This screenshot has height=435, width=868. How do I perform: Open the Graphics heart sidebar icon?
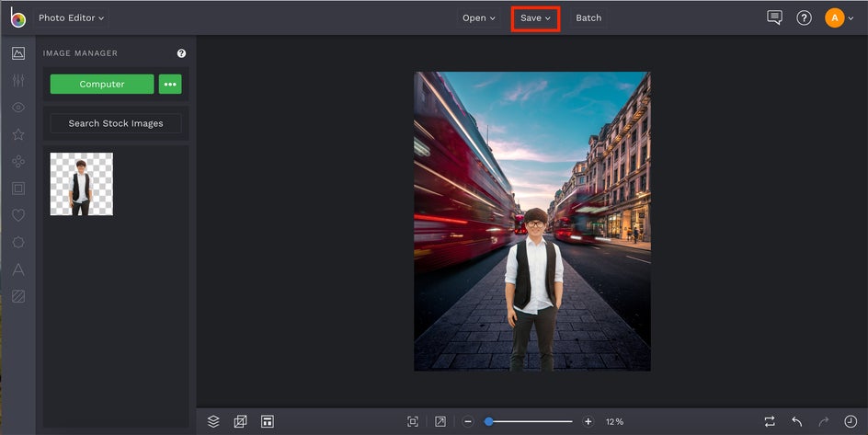tap(18, 215)
